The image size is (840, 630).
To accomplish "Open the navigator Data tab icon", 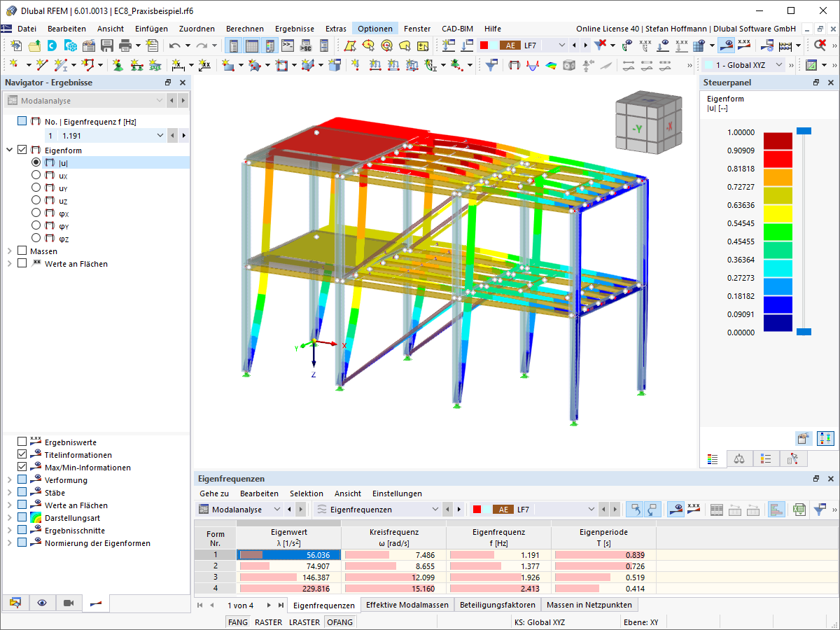I will 15,603.
